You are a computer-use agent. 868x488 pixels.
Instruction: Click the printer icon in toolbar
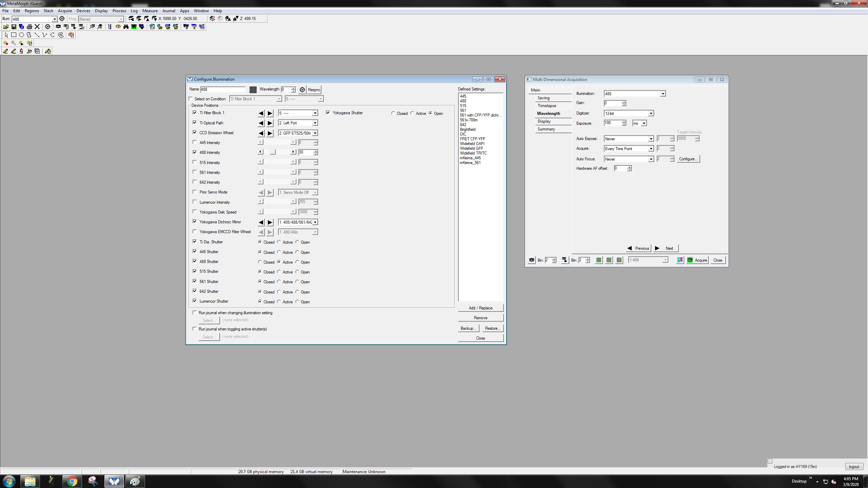tap(29, 27)
